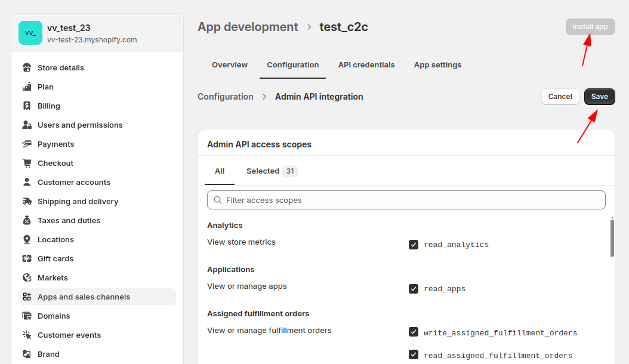Cancel the configuration changes

click(560, 96)
